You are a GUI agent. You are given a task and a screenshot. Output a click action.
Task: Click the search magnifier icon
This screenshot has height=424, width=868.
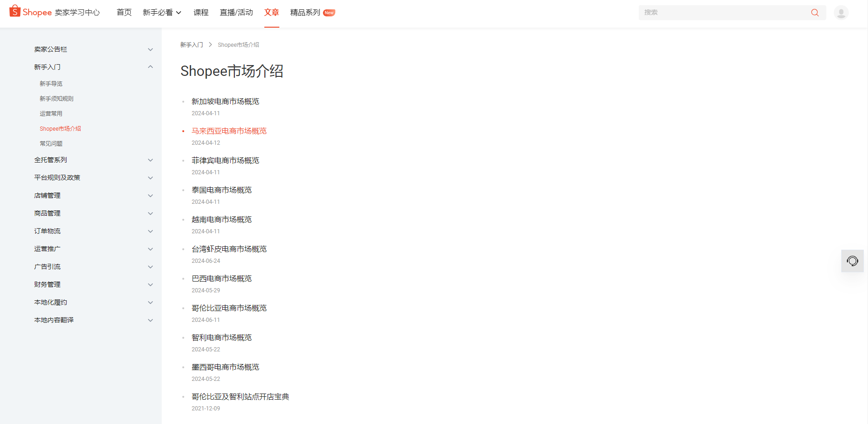815,13
